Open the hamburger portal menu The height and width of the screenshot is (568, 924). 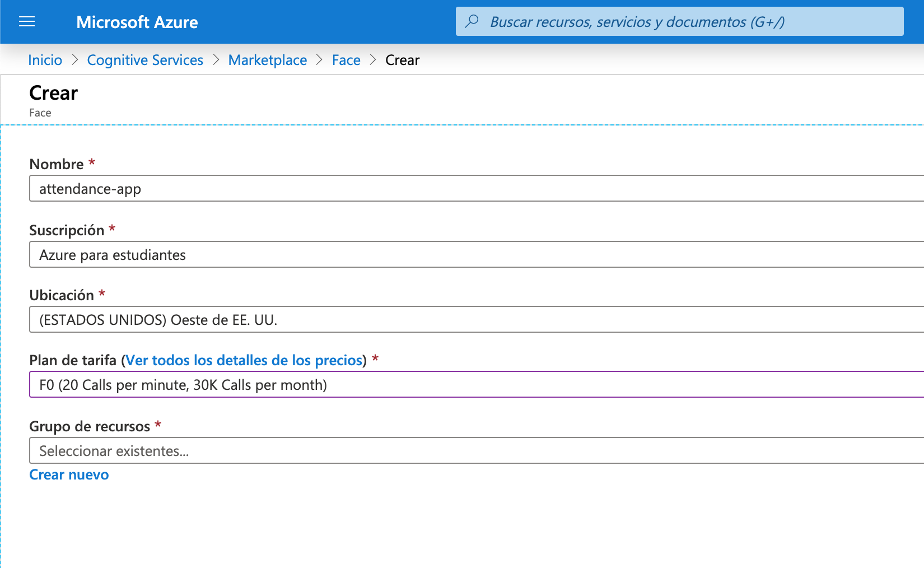point(27,22)
